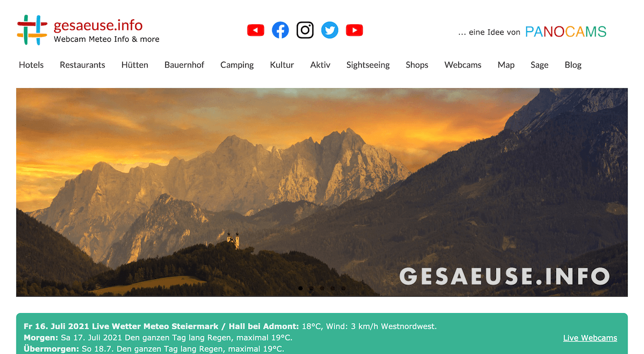The width and height of the screenshot is (644, 354).
Task: Select the last carousel slide dot
Action: pos(343,289)
